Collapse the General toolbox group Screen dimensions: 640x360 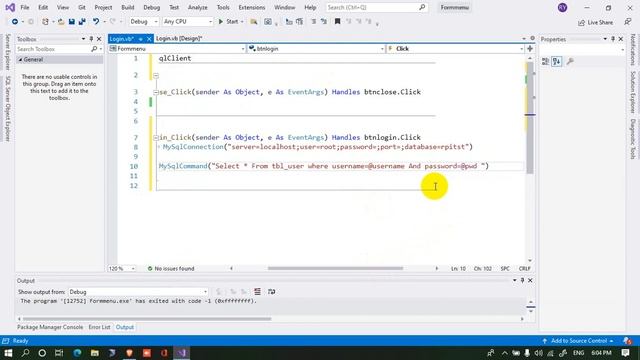click(x=20, y=60)
